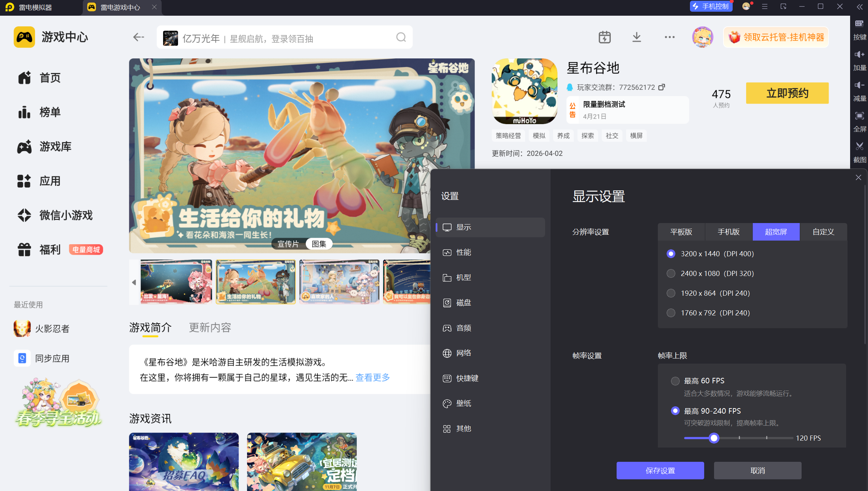Switch to the 手机版 resolution tab
The width and height of the screenshot is (868, 491).
[x=728, y=232]
